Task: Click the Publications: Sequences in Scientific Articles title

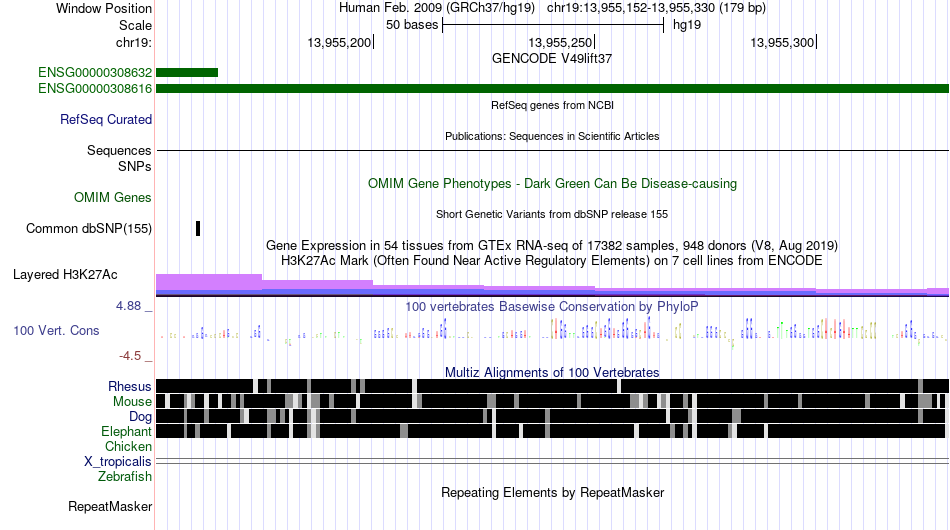Action: pos(552,136)
